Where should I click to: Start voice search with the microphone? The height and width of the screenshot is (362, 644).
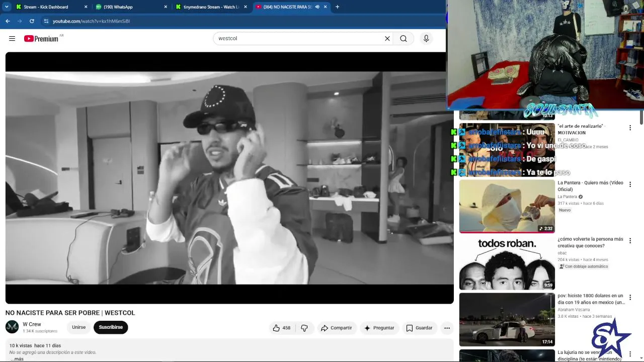click(x=426, y=39)
